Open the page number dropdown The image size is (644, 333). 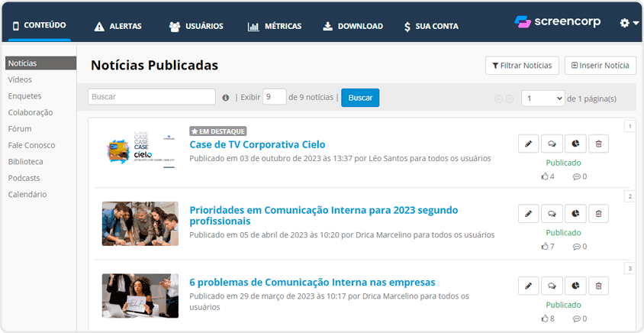coord(543,99)
